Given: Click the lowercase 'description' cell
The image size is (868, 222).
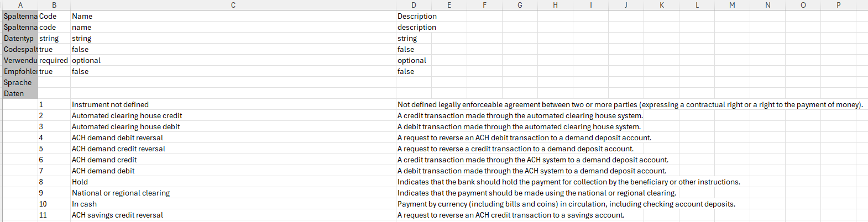Looking at the screenshot, I should pyautogui.click(x=414, y=27).
